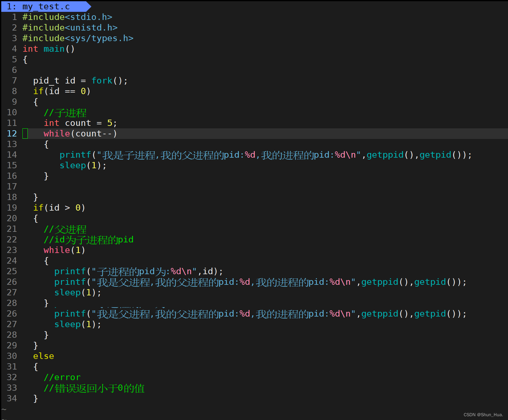Click the //错误返回小于0的值 comment
This screenshot has height=420, width=508.
pos(94,388)
